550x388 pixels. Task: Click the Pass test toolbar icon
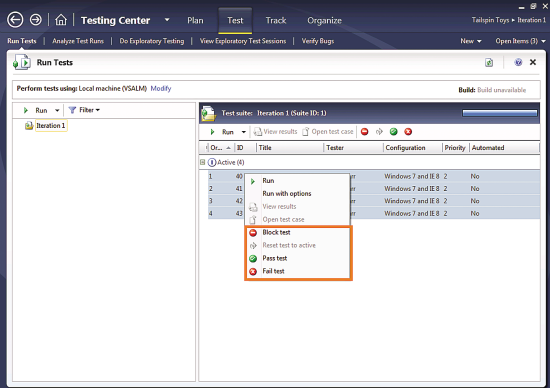click(394, 132)
